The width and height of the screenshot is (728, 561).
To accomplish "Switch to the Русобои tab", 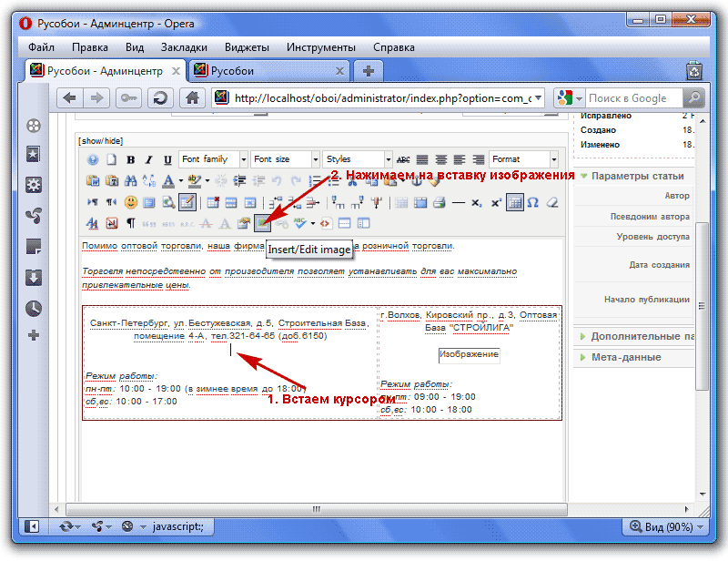I will coord(268,70).
